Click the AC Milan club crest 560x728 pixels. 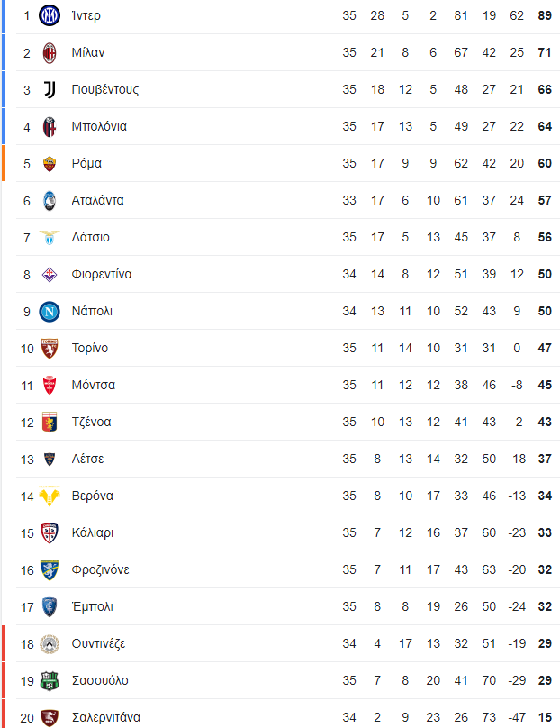50,52
